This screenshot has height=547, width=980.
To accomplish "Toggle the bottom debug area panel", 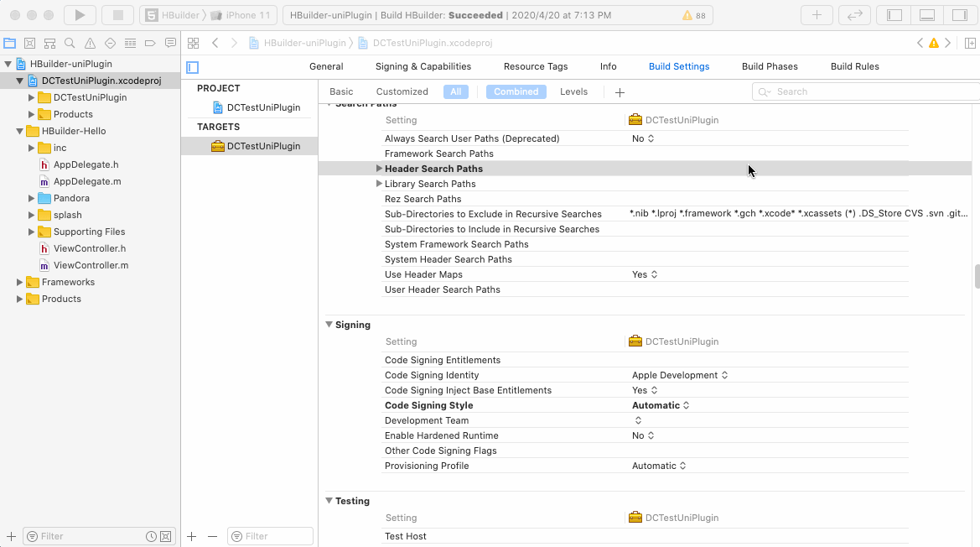I will click(x=927, y=15).
